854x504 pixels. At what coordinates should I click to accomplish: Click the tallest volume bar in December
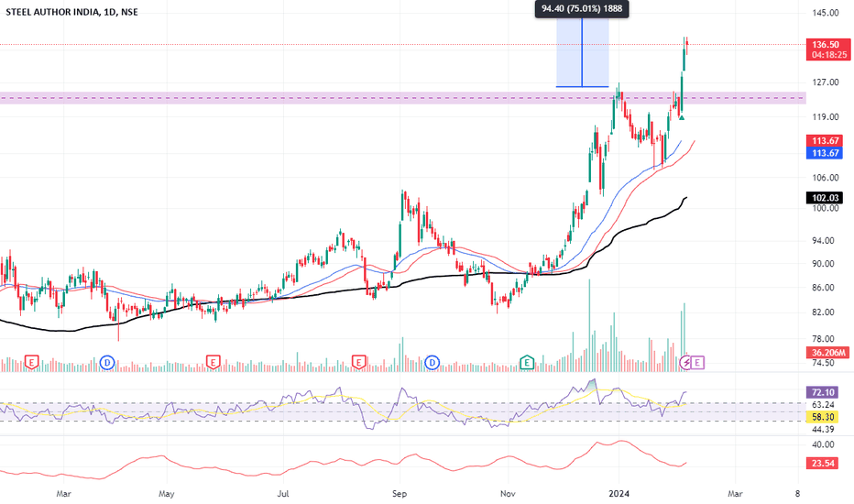pyautogui.click(x=589, y=325)
